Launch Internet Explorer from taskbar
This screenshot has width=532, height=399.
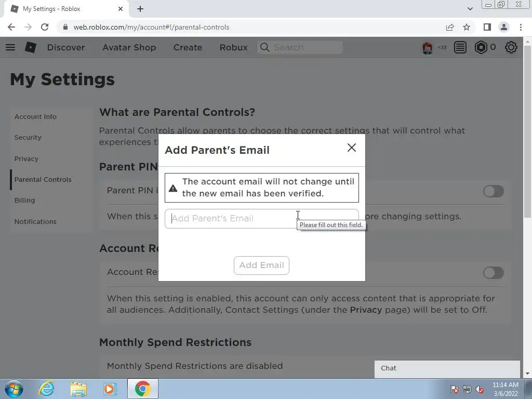tap(46, 389)
